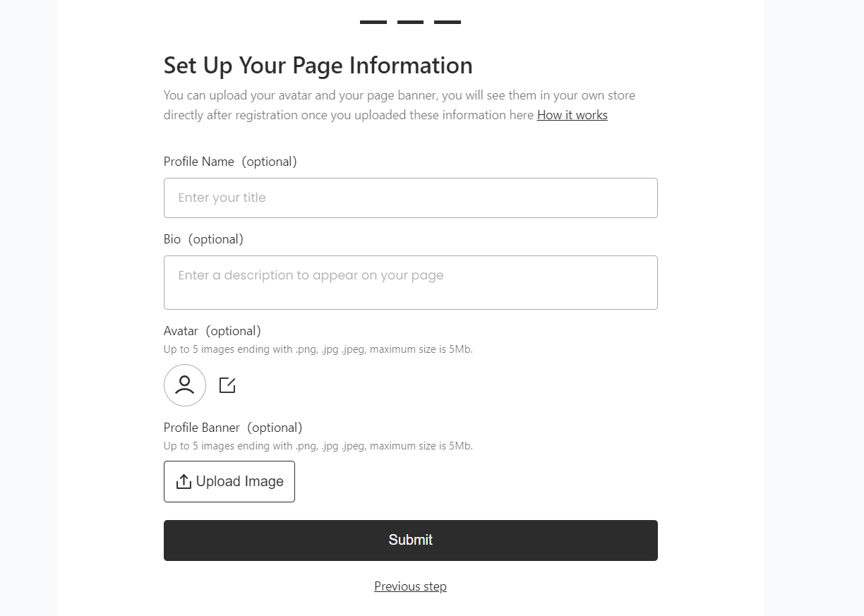Click the "Avatar (optional)" label

[212, 331]
